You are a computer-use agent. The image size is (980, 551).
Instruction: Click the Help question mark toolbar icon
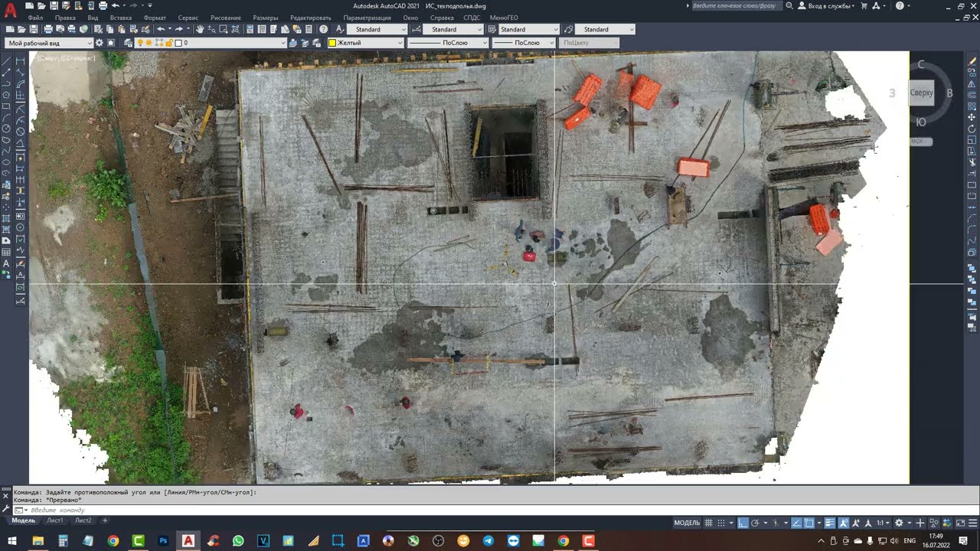[x=324, y=29]
